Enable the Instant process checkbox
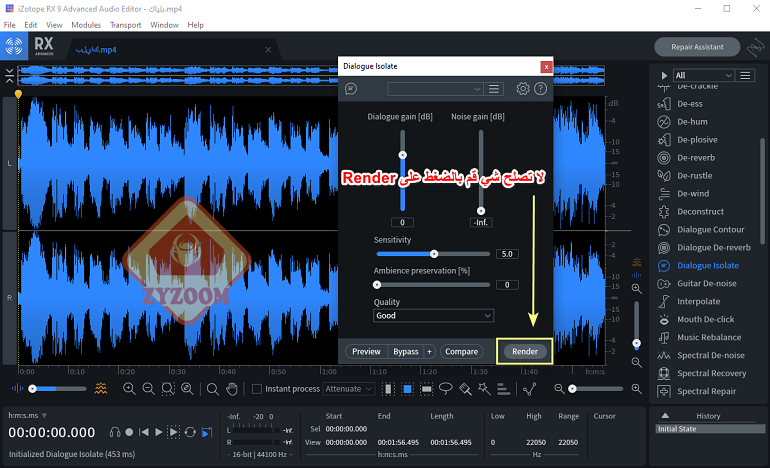Viewport: 770px width, 468px height. click(x=257, y=389)
